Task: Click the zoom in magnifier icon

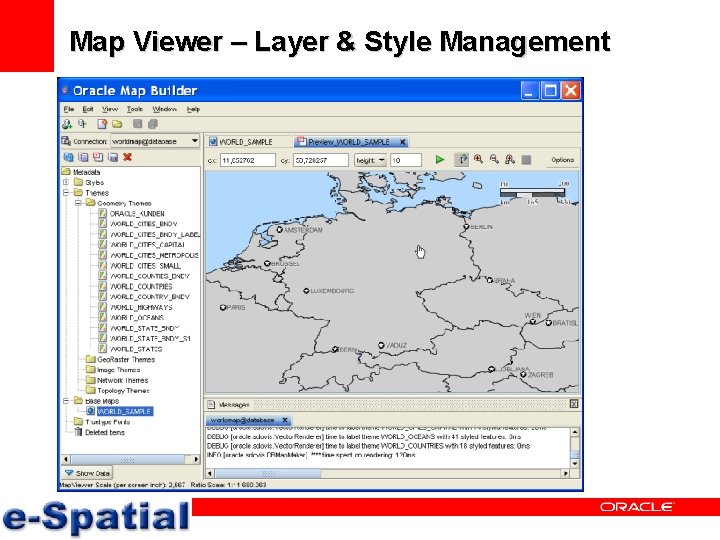Action: [478, 159]
